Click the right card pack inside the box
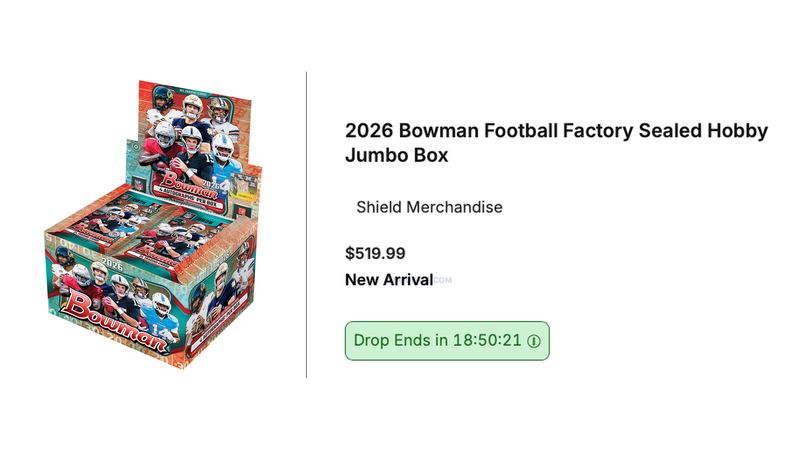 pyautogui.click(x=179, y=238)
